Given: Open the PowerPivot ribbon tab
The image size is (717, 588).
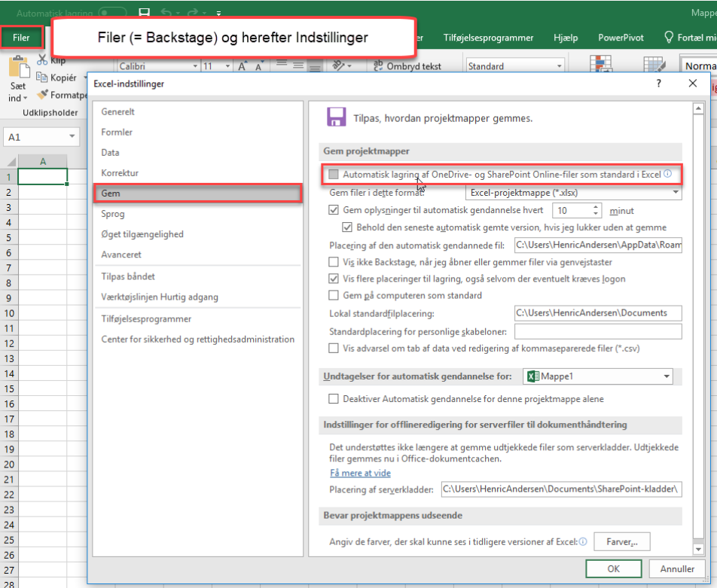Looking at the screenshot, I should [621, 38].
